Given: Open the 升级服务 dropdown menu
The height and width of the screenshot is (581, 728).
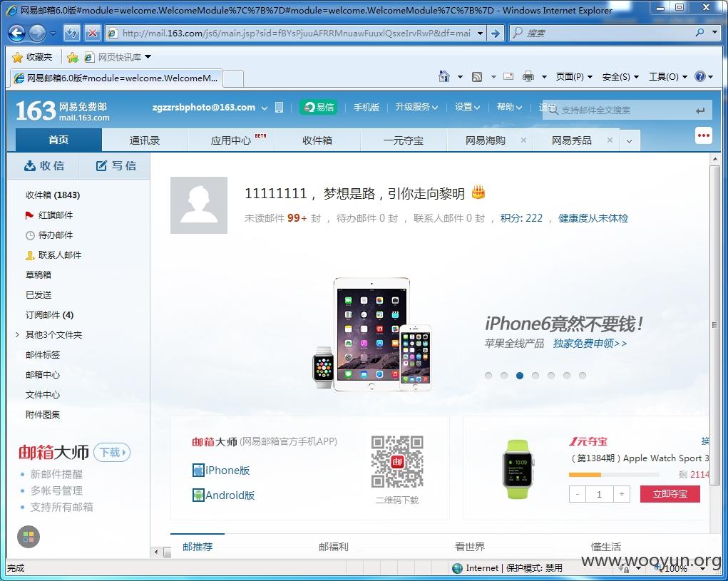Looking at the screenshot, I should [416, 107].
